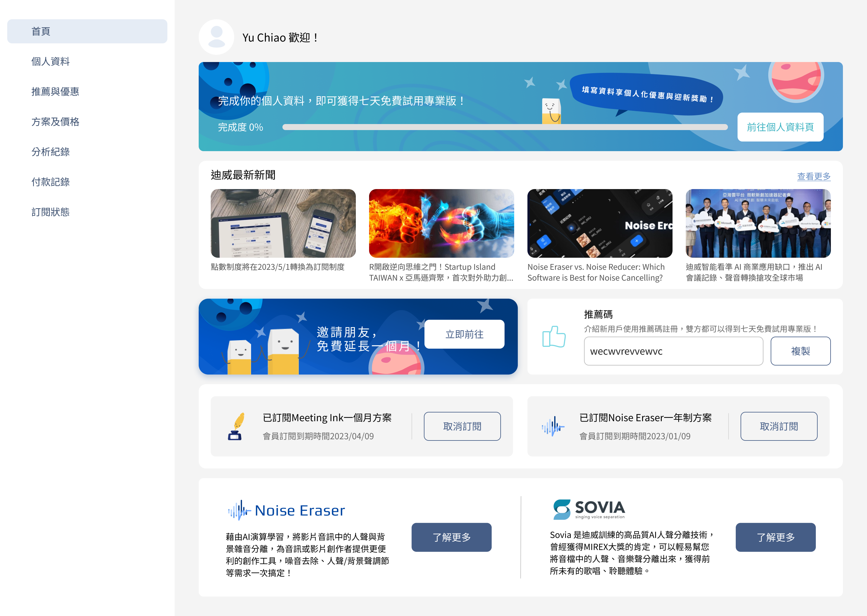Click the 推薦碼 heading

[x=598, y=314]
